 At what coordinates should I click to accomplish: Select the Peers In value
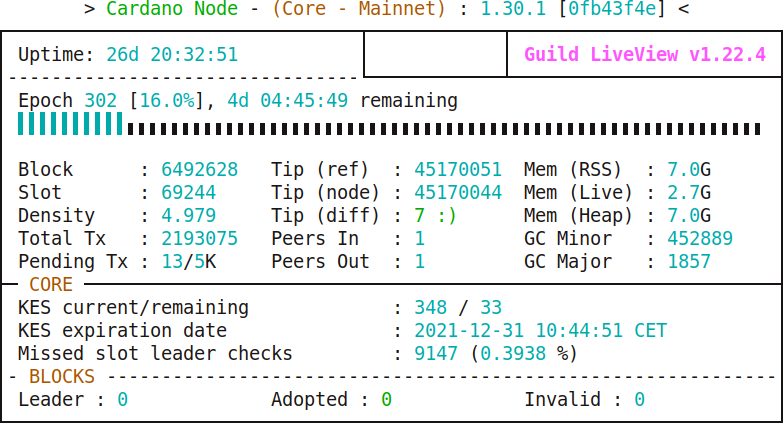(419, 239)
